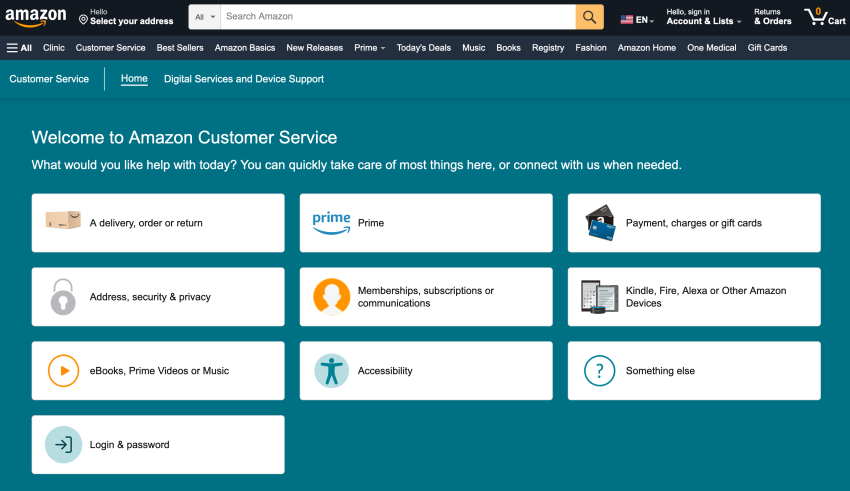
Task: Select 'Memberships, subscriptions or communications'
Action: 426,297
